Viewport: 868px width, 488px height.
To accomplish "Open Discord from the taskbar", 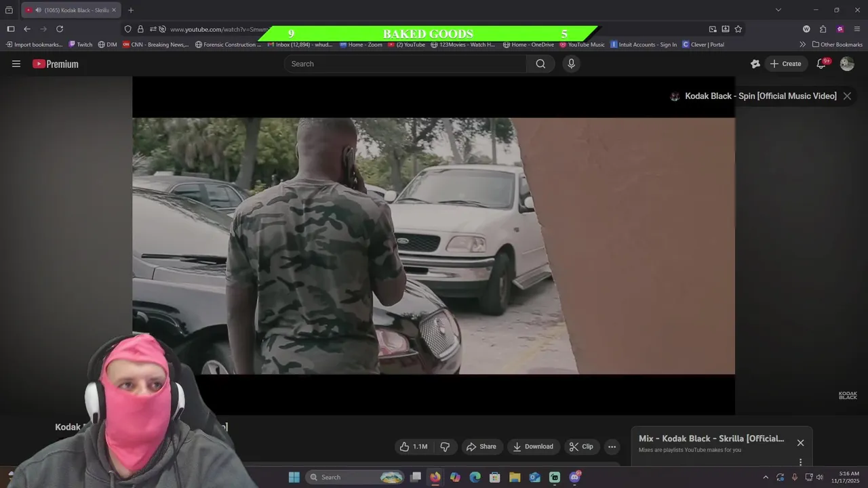I will pyautogui.click(x=575, y=477).
